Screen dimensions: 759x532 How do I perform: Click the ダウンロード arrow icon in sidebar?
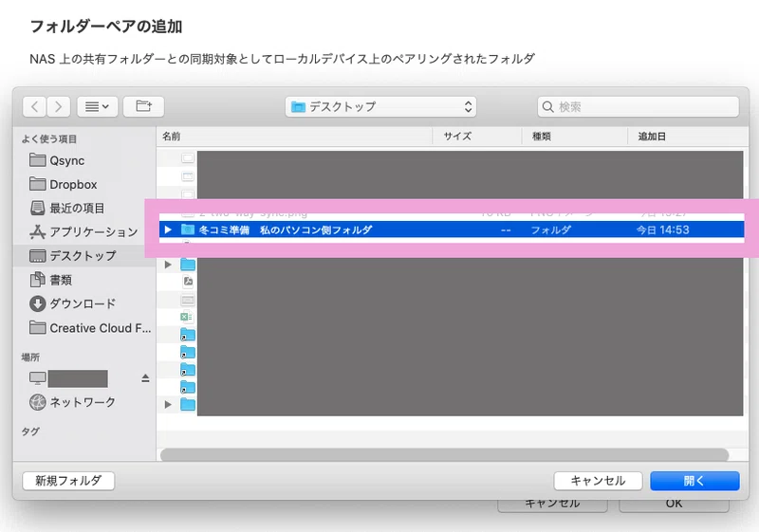tap(37, 303)
